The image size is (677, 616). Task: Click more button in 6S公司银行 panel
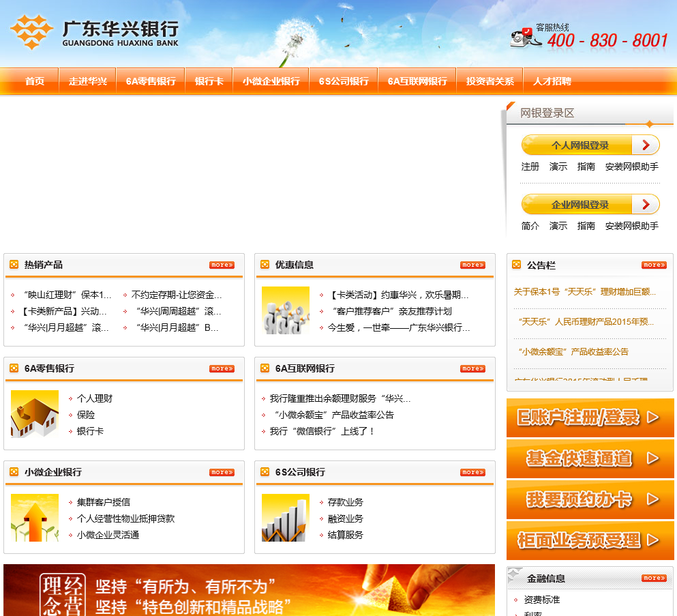472,472
